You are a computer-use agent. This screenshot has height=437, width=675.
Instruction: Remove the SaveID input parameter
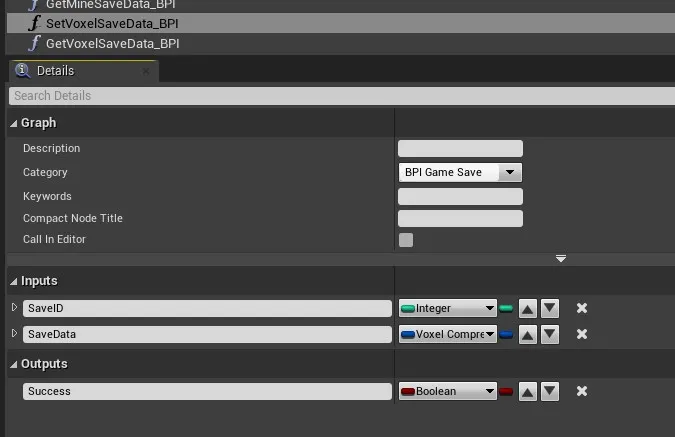click(x=581, y=308)
